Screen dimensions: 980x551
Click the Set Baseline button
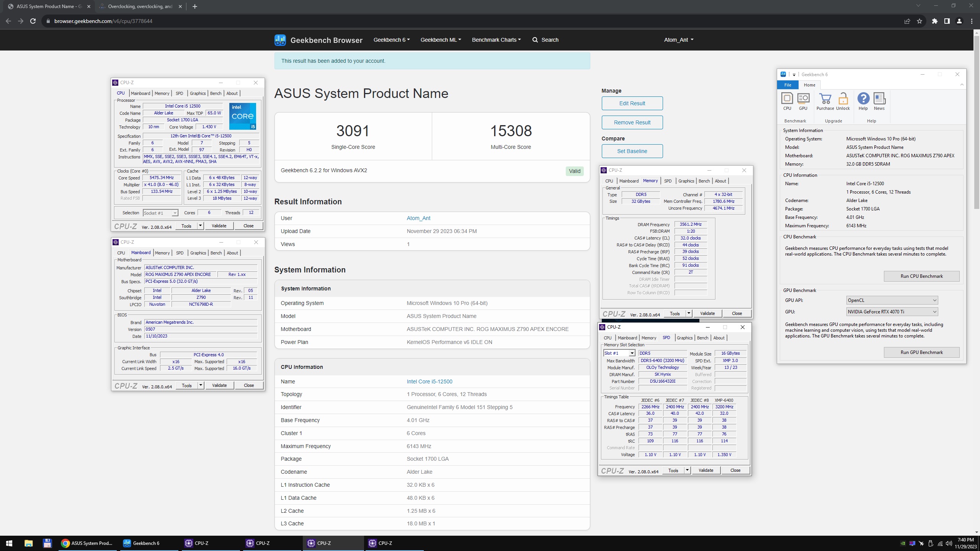coord(632,151)
